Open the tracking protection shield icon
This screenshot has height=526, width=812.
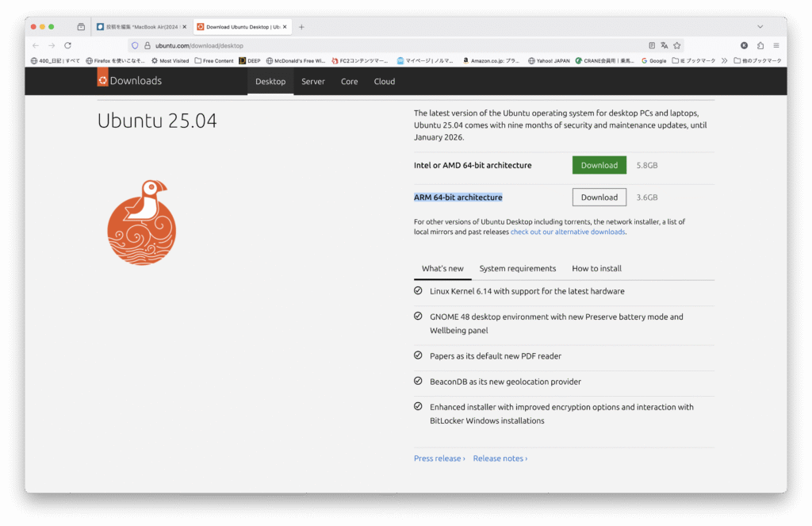tap(135, 45)
